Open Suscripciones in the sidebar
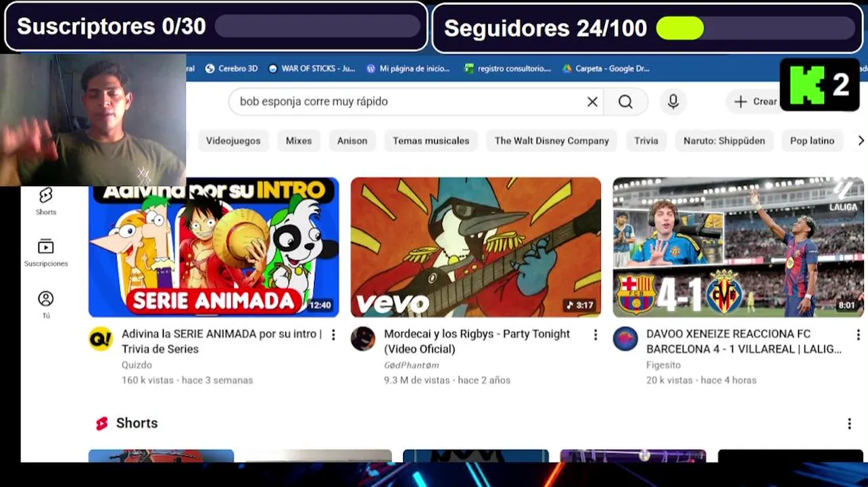 coord(46,252)
